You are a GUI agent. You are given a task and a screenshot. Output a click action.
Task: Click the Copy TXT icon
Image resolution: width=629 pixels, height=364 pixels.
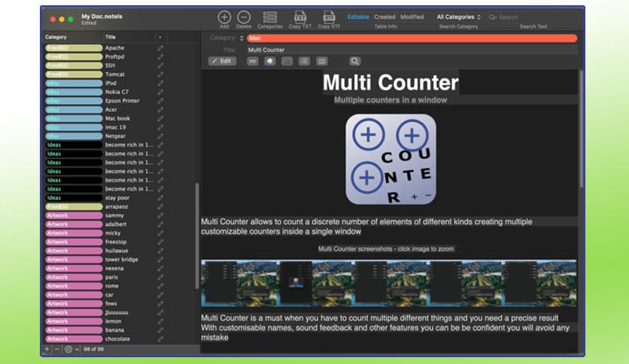click(x=299, y=17)
